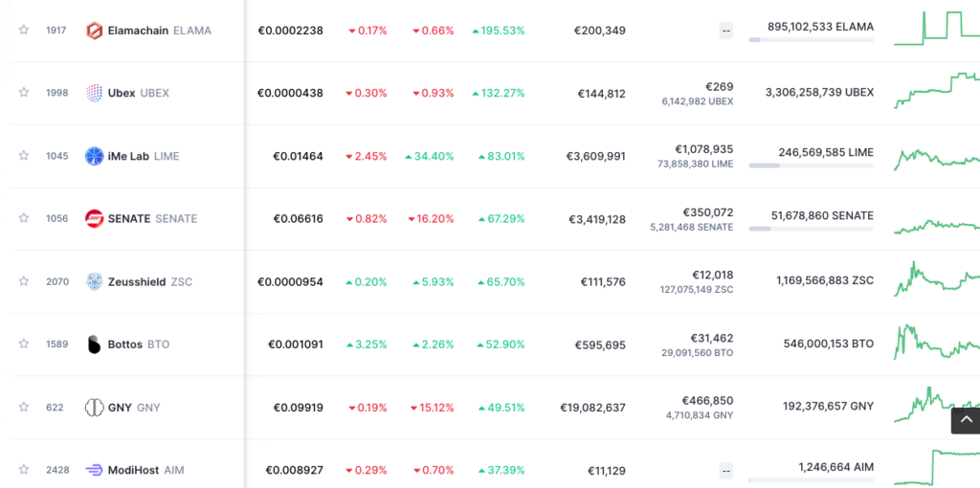The width and height of the screenshot is (980, 488).
Task: Click the iMe Lab coin logo
Action: (94, 156)
